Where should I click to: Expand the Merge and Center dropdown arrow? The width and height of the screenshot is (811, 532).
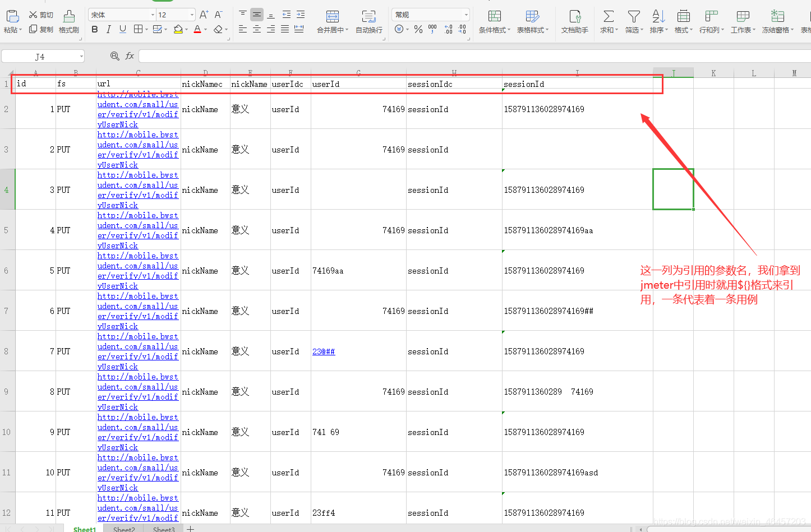(347, 30)
